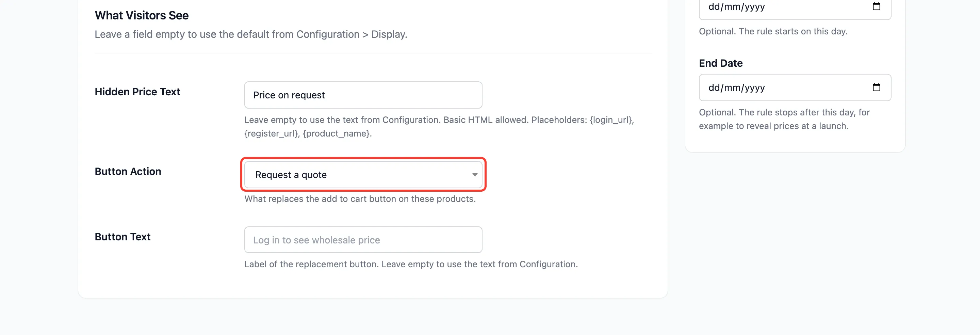Click the placeholders help text mentioning login_url
Viewport: 980px width, 335px height.
point(439,126)
